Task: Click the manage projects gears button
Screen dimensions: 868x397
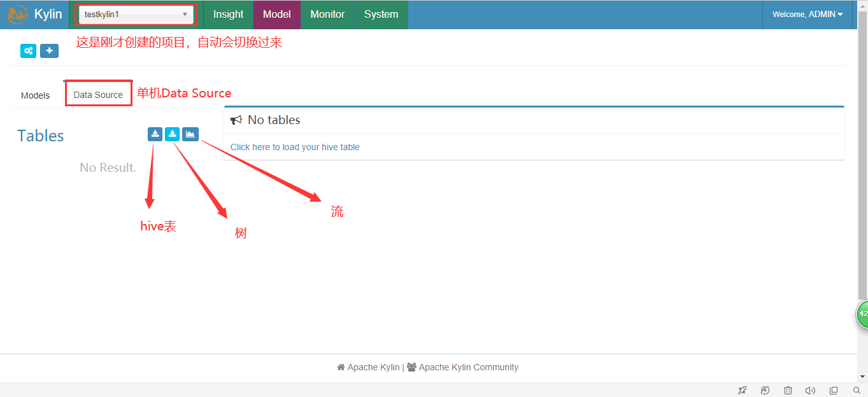Action: (x=29, y=51)
